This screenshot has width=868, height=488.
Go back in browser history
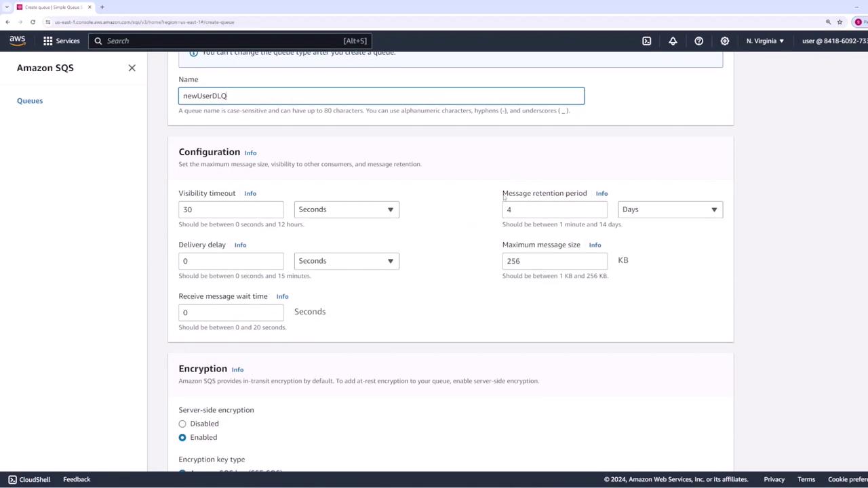click(x=7, y=22)
